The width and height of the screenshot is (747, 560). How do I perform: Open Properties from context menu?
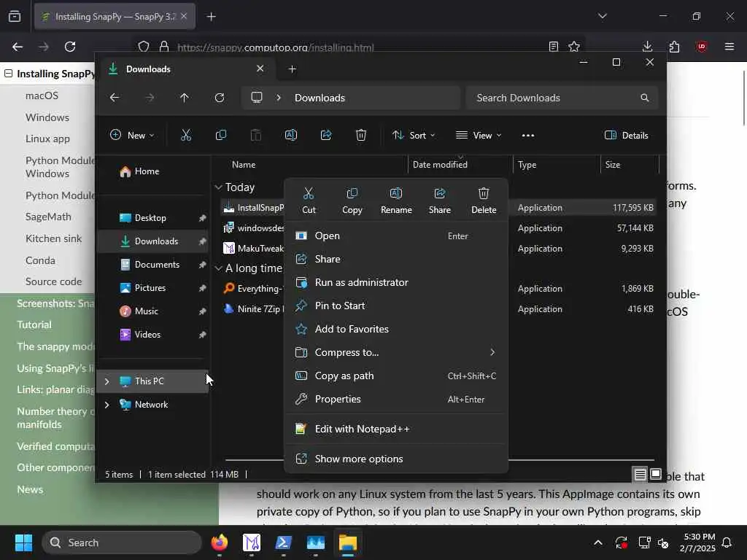click(x=396, y=399)
